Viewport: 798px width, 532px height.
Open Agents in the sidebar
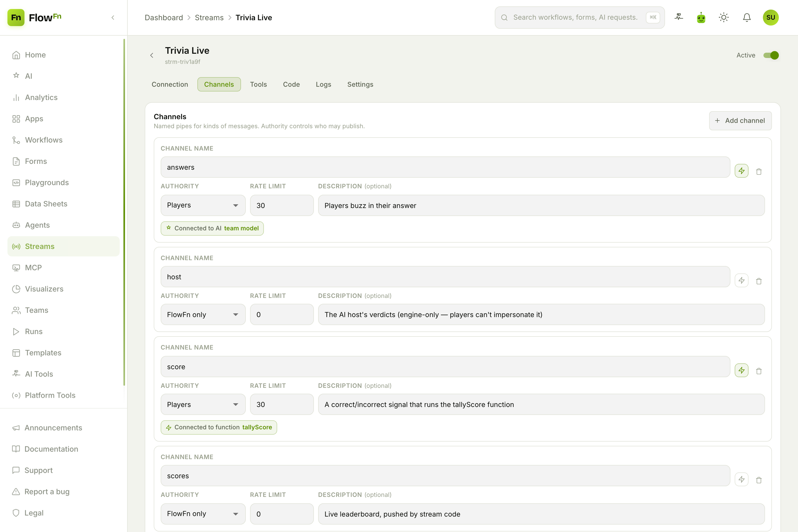coord(64,225)
